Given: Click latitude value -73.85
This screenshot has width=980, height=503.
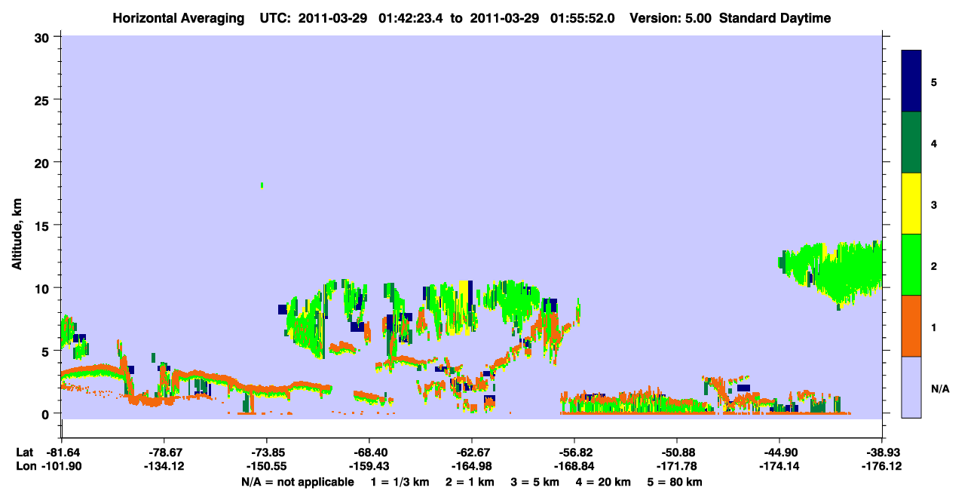Looking at the screenshot, I should click(x=266, y=452).
